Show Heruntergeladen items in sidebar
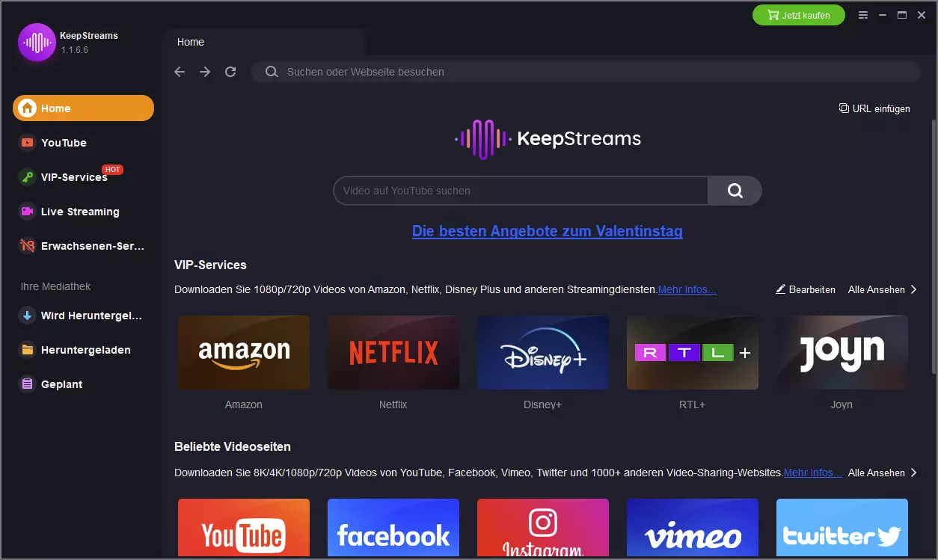 (x=83, y=350)
